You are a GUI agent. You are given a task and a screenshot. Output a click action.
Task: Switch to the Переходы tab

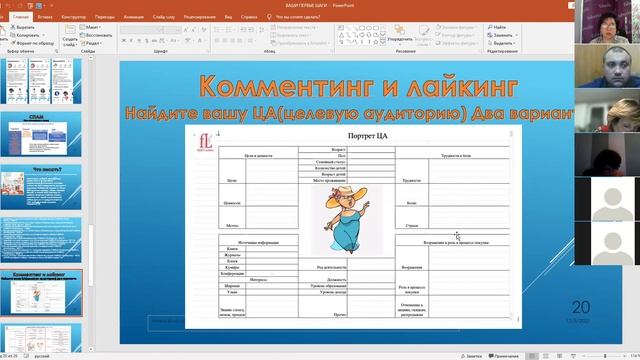[x=105, y=17]
